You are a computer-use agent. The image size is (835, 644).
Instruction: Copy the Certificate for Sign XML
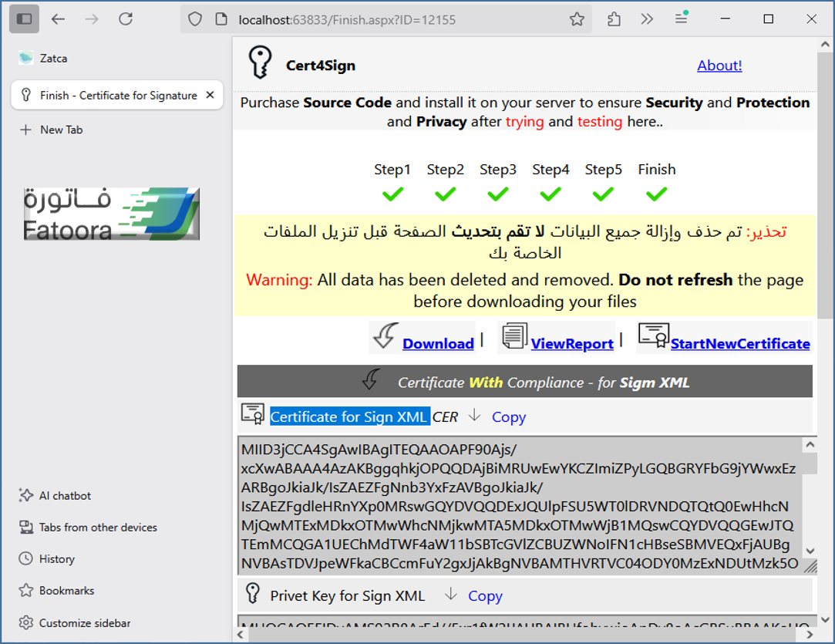click(509, 416)
